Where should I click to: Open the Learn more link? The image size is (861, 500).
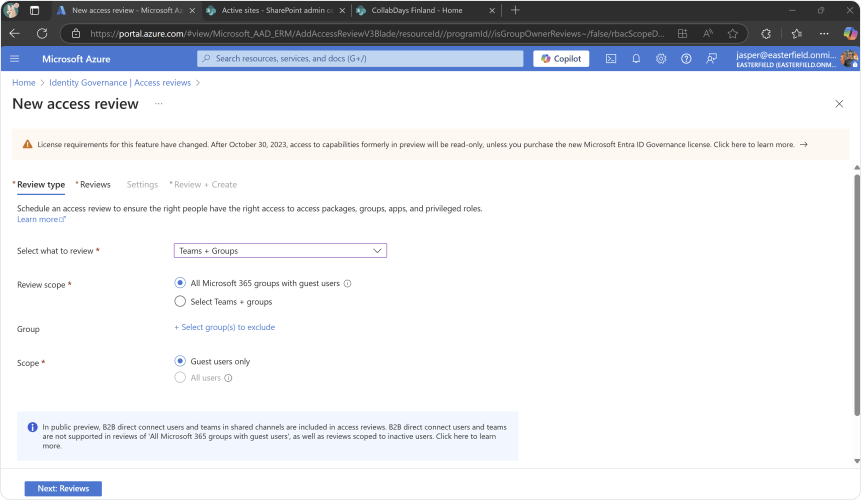41,220
